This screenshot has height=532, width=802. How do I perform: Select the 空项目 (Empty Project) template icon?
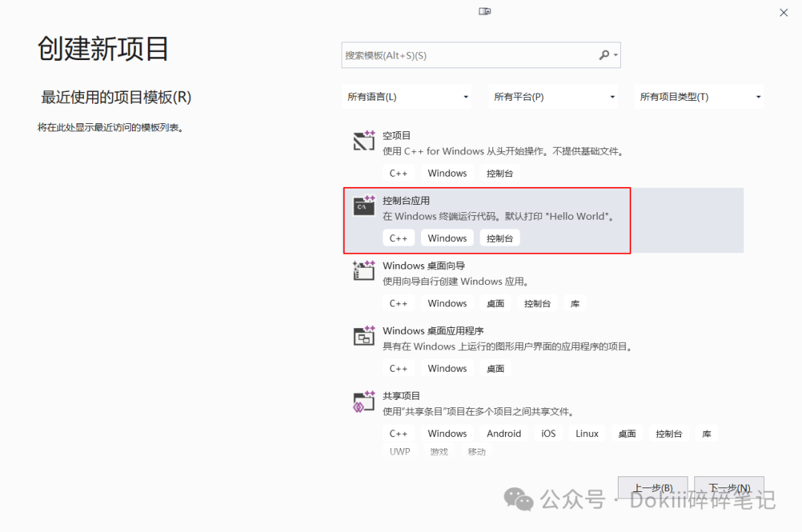coord(362,142)
